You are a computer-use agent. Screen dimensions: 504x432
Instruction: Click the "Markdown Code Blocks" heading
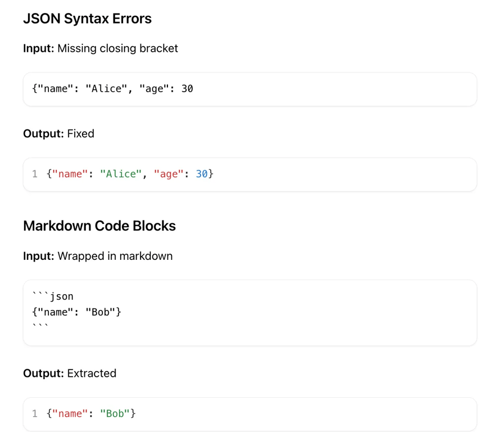coord(99,226)
